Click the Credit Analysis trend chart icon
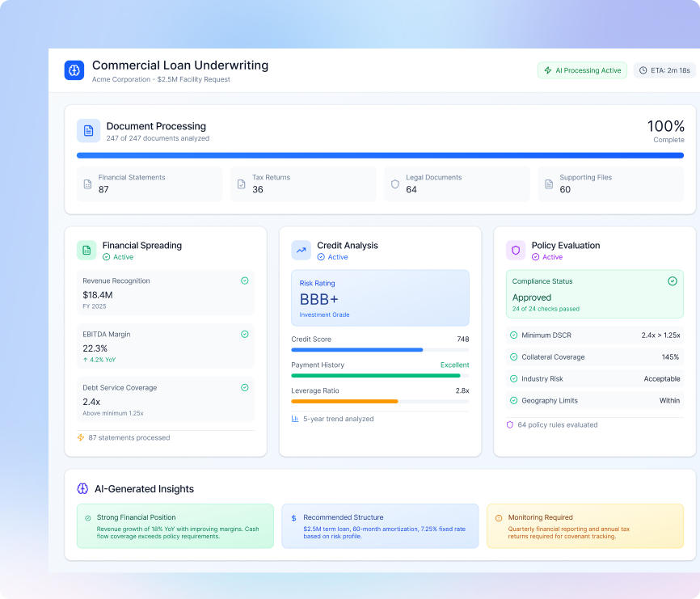 coord(302,251)
